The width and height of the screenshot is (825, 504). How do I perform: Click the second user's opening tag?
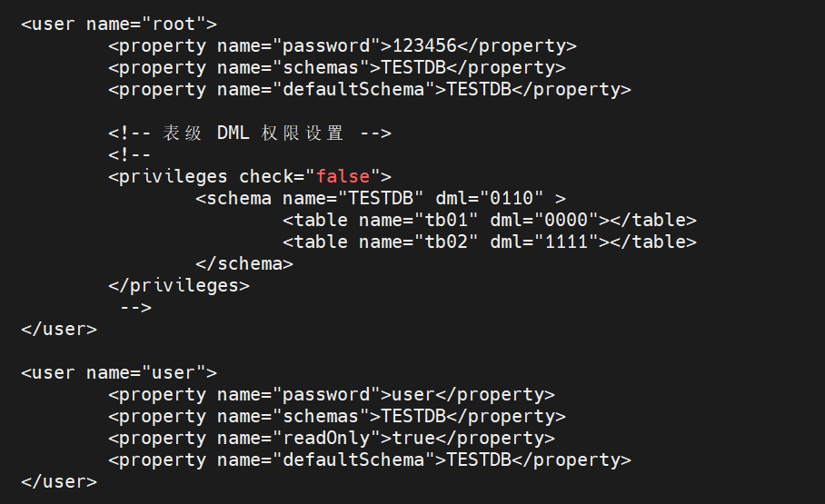(x=119, y=372)
